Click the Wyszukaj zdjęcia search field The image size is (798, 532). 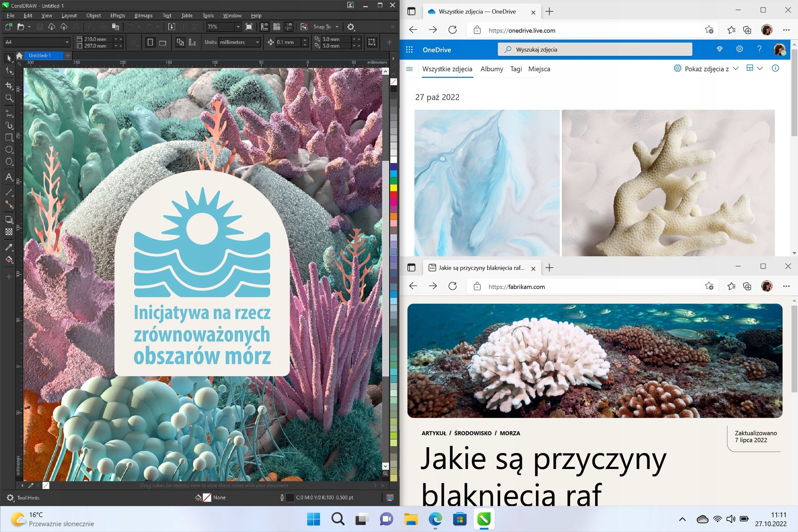[x=594, y=50]
